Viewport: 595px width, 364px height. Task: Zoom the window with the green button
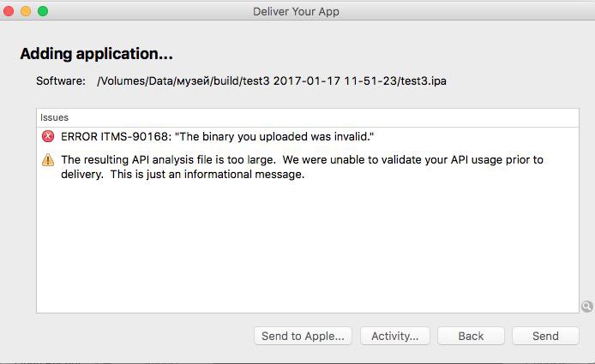43,11
